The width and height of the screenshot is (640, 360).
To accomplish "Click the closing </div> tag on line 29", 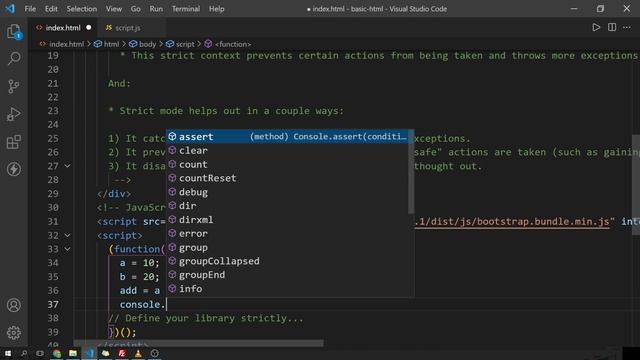I will [114, 194].
